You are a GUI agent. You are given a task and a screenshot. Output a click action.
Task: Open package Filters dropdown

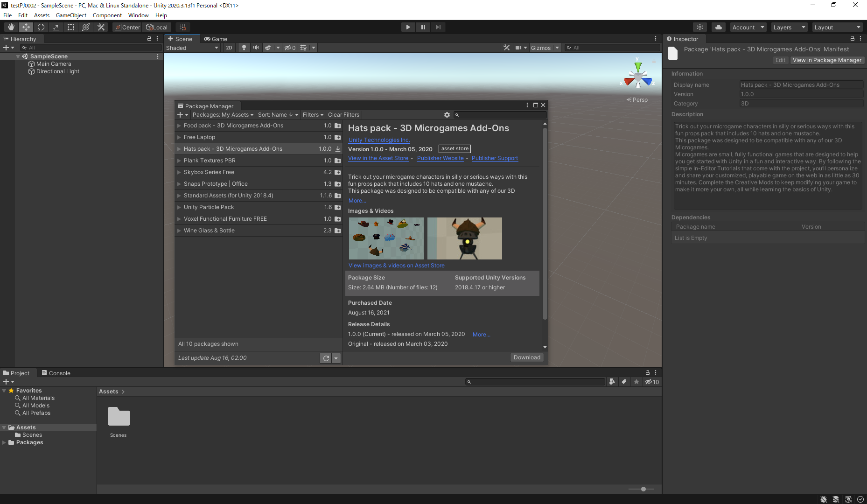point(313,115)
